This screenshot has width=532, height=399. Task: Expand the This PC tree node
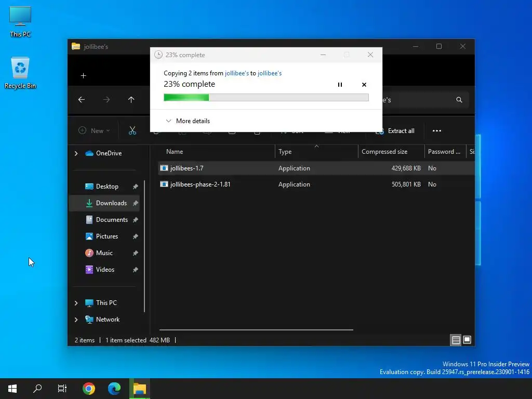click(76, 303)
